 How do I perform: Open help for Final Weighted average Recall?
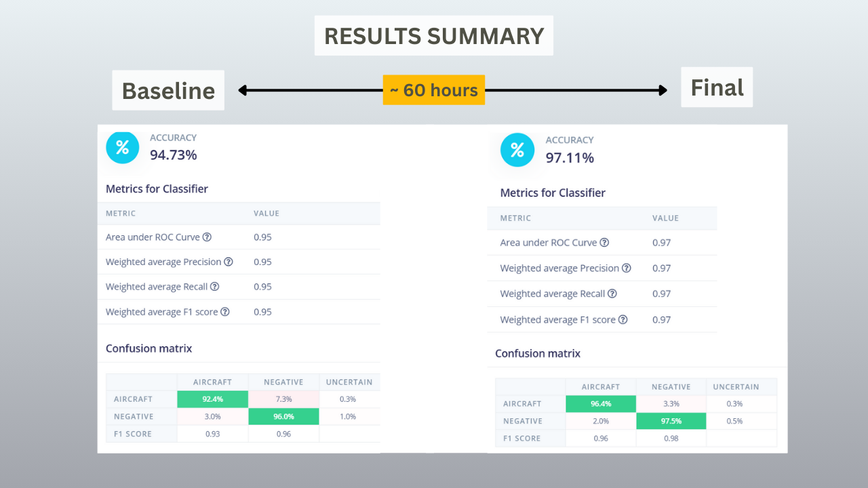(612, 293)
